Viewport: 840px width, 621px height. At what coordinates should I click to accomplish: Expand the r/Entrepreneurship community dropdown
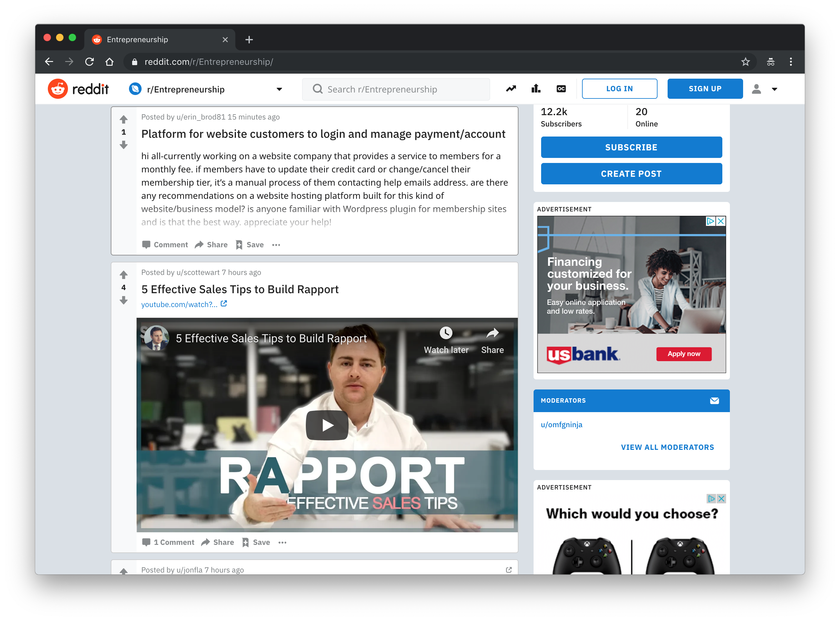(279, 89)
